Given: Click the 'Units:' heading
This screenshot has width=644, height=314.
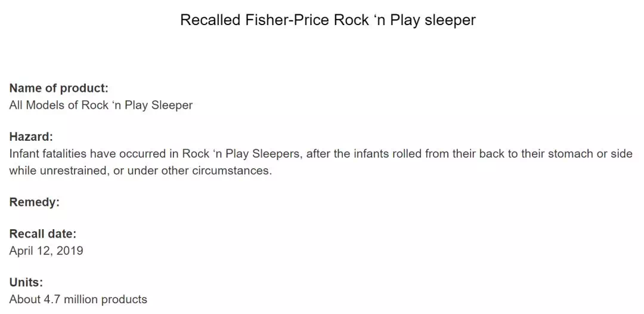Looking at the screenshot, I should [x=26, y=282].
